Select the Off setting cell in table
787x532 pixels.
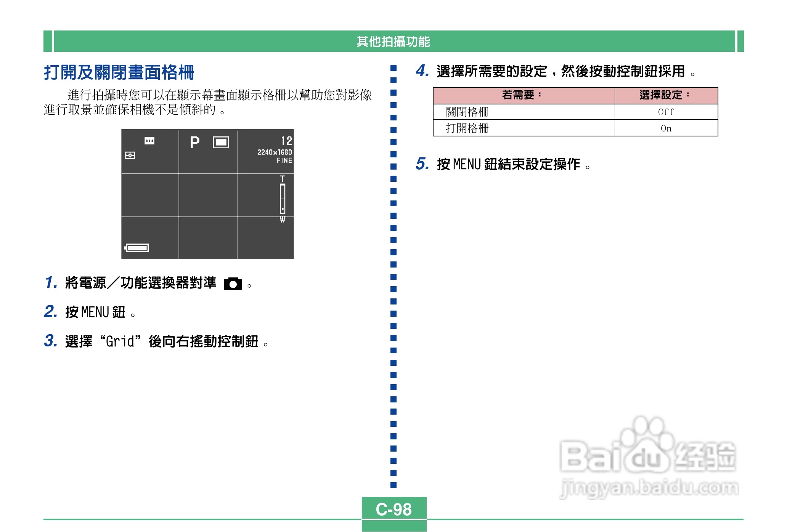666,112
